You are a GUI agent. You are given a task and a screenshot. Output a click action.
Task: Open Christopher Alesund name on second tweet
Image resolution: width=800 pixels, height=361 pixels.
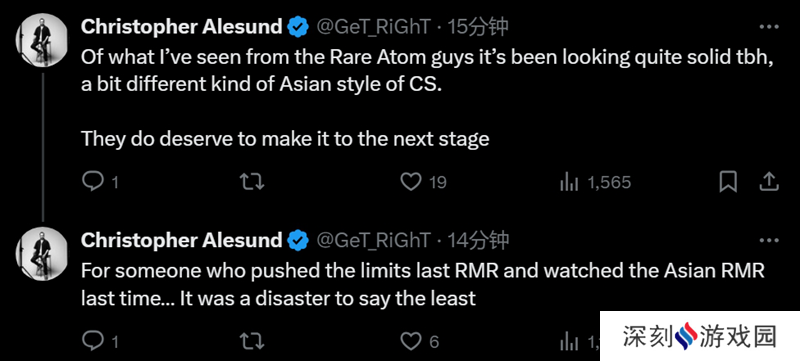181,240
